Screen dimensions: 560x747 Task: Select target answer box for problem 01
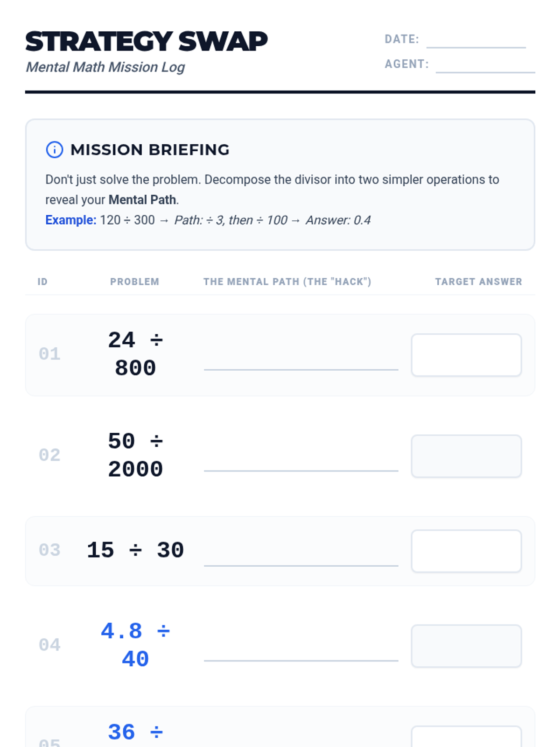pos(466,355)
